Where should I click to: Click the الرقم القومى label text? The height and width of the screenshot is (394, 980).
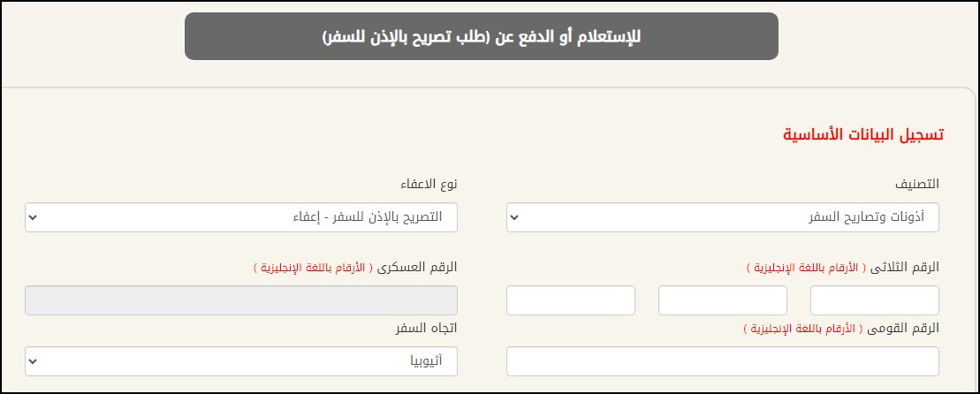[908, 328]
